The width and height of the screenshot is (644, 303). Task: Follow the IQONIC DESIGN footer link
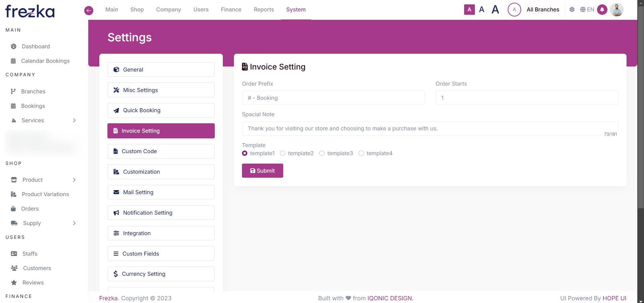[390, 298]
